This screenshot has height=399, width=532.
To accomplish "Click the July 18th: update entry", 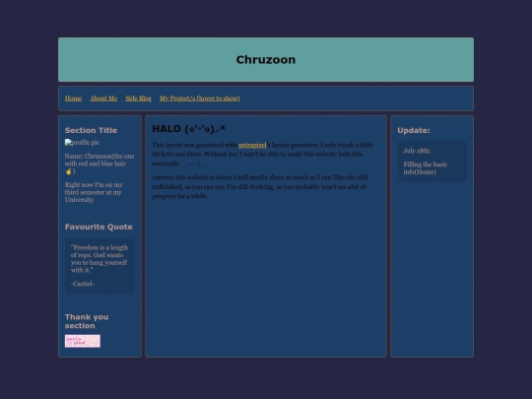I will tap(417, 151).
